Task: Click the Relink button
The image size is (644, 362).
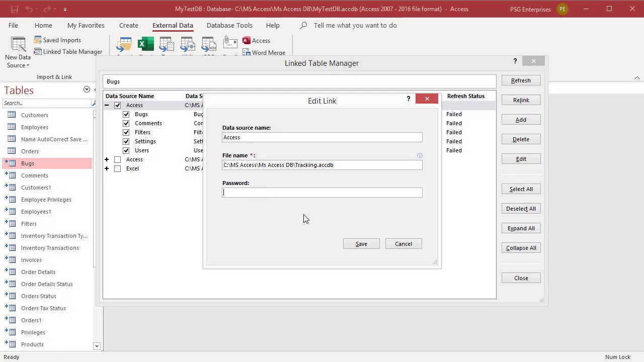Action: 521,100
